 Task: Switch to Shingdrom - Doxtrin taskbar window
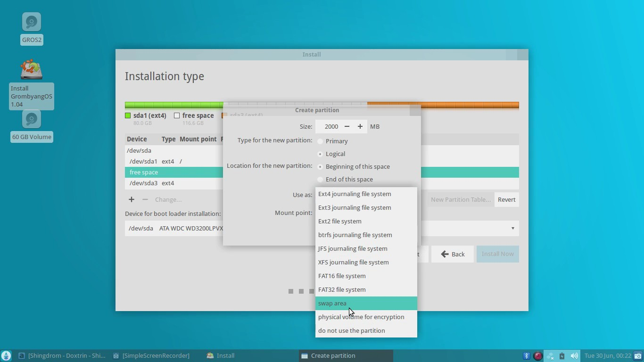coord(62,356)
